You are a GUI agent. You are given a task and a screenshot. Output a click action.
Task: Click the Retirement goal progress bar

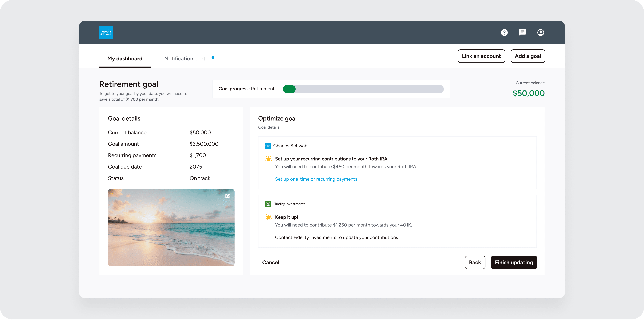[363, 89]
